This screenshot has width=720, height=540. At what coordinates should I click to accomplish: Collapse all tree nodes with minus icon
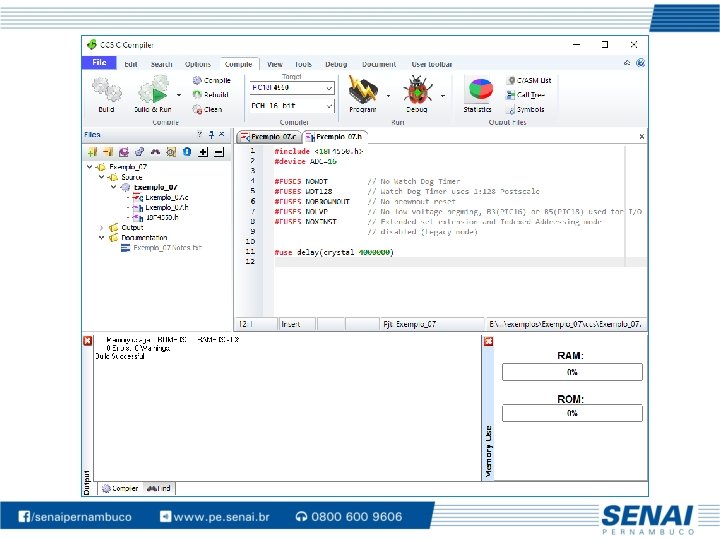tap(219, 152)
